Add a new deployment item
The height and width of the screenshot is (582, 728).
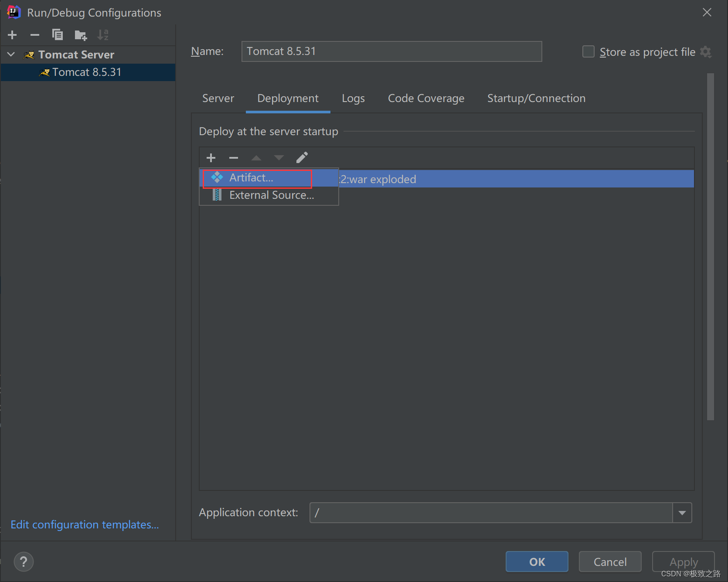click(211, 157)
